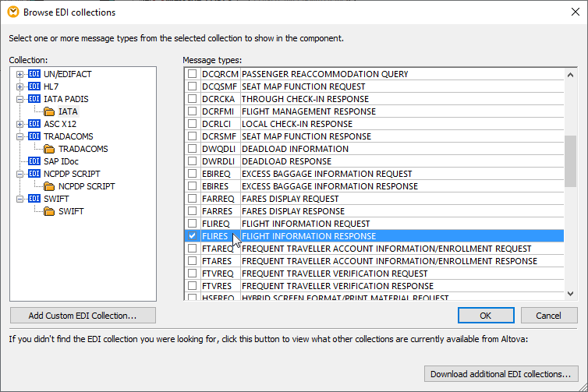
Task: Collapse the IATA PADIS tree node
Action: pos(20,99)
